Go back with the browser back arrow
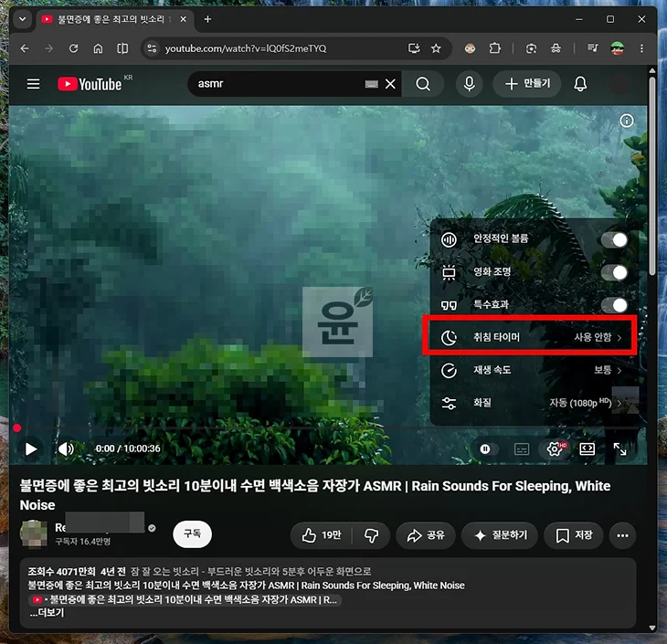This screenshot has height=644, width=667. coord(25,48)
